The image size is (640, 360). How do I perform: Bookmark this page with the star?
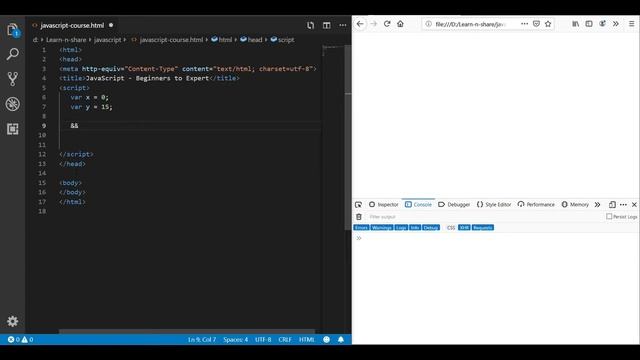click(548, 24)
